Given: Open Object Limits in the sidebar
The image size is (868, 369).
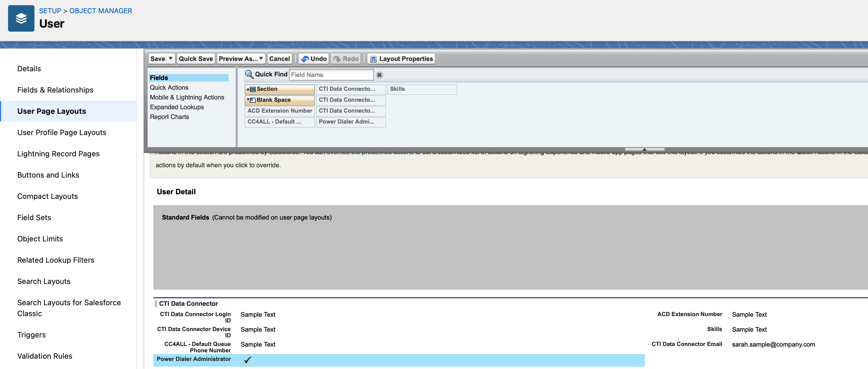Looking at the screenshot, I should (40, 239).
